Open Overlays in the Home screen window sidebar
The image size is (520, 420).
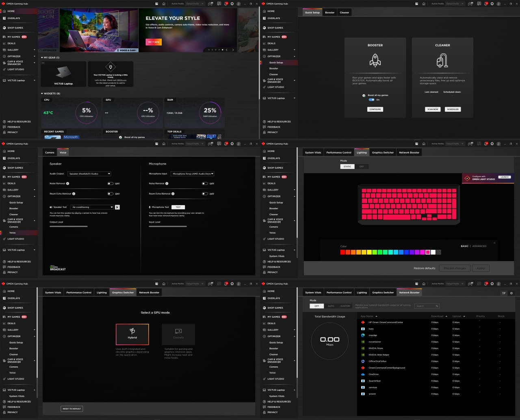[x=14, y=18]
